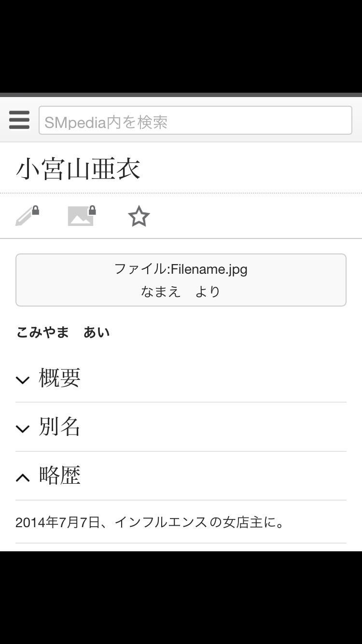
Task: Tap the 略歴 section heading text
Action: [x=60, y=476]
